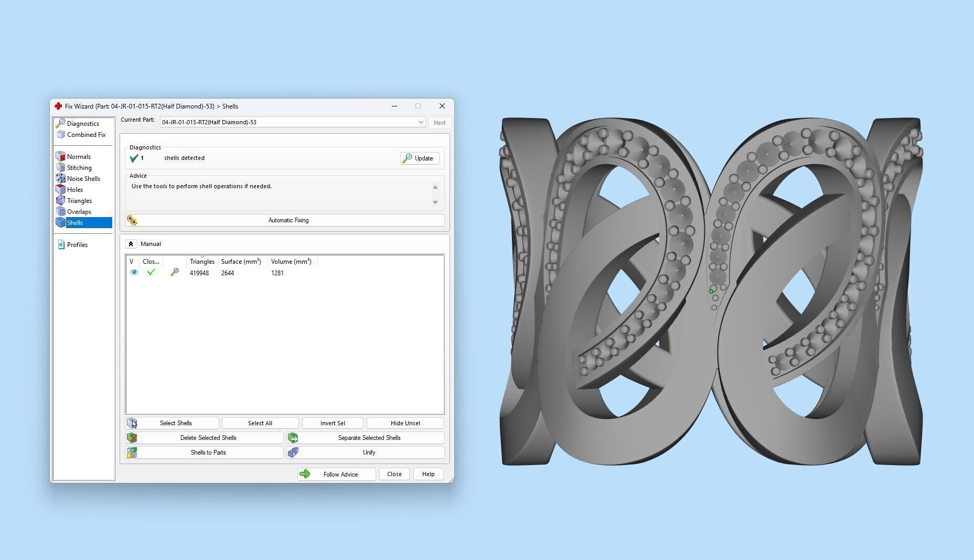
Task: Click the Invert Sel button
Action: pos(333,423)
